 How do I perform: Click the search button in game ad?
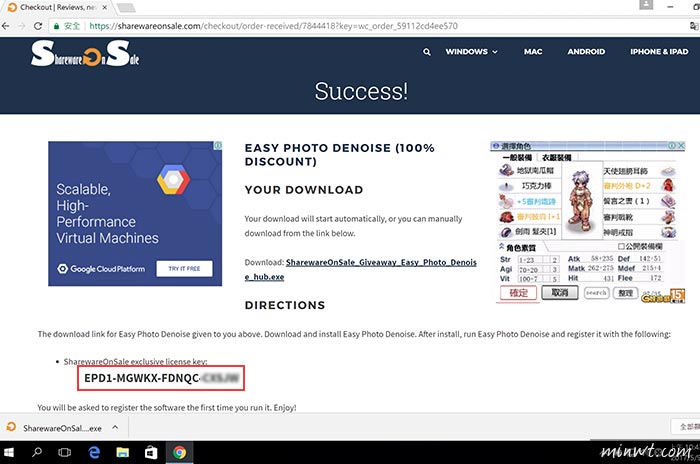coord(596,293)
